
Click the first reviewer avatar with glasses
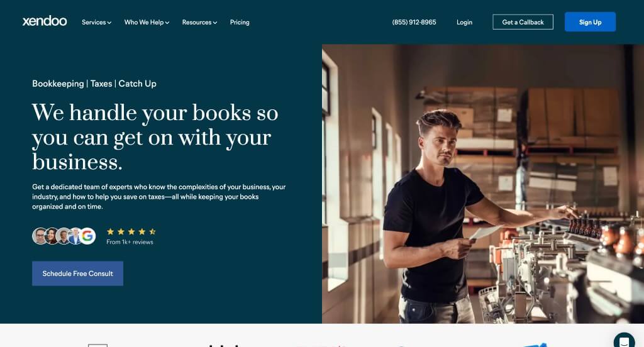pyautogui.click(x=40, y=236)
